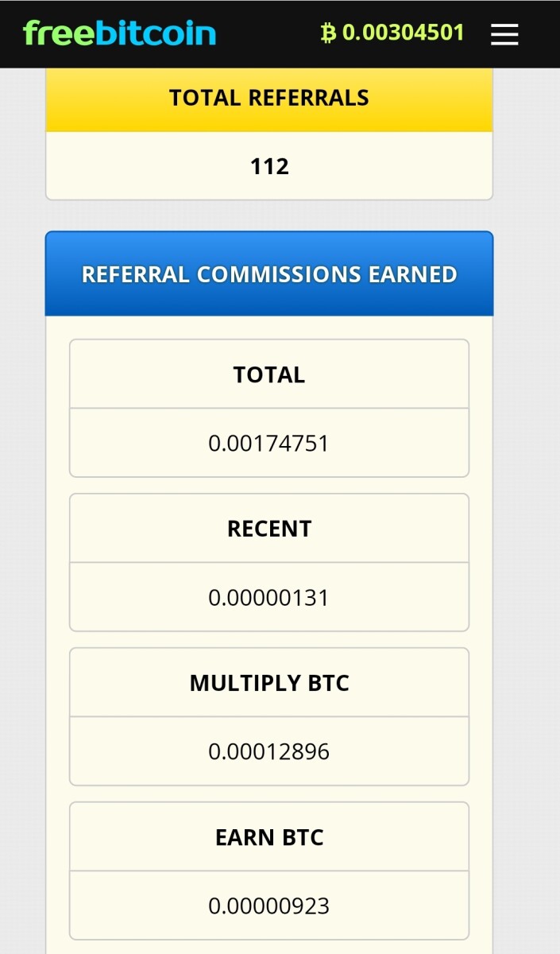This screenshot has height=954, width=560.
Task: Click the 0.00304501 account balance
Action: (403, 33)
